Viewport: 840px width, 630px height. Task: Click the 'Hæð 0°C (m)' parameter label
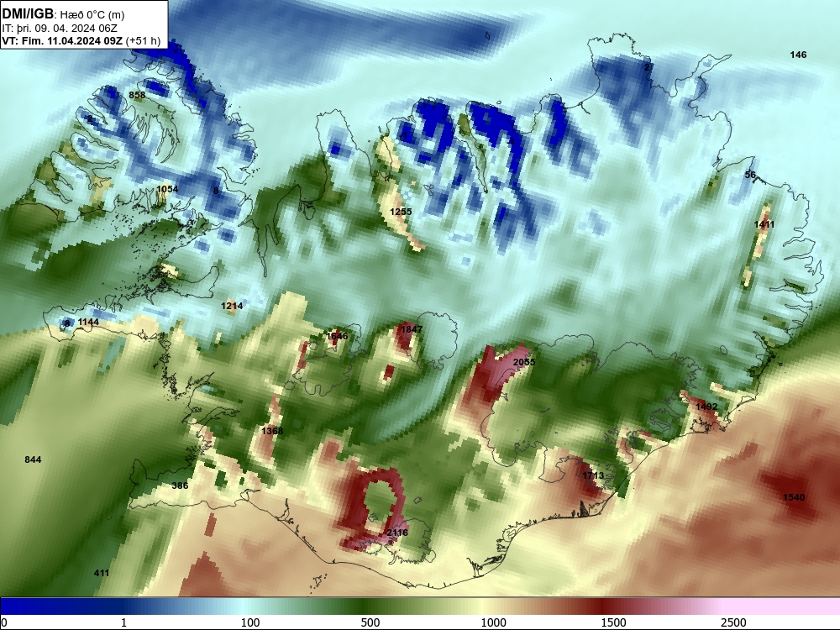pos(92,15)
